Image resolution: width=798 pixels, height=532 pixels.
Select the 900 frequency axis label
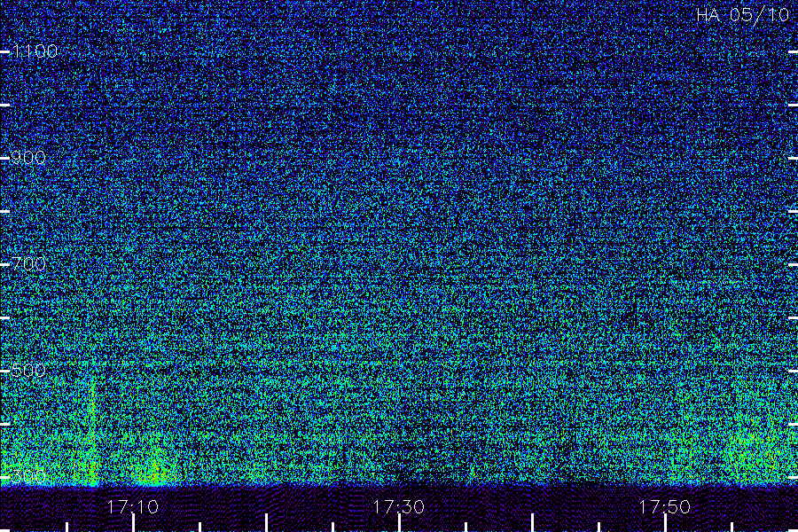tap(28, 158)
